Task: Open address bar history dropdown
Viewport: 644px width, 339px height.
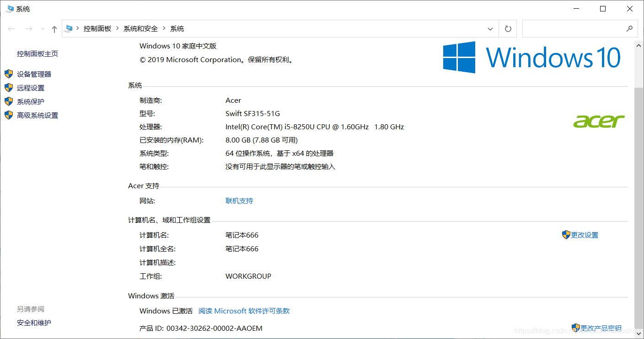Action: pos(490,29)
